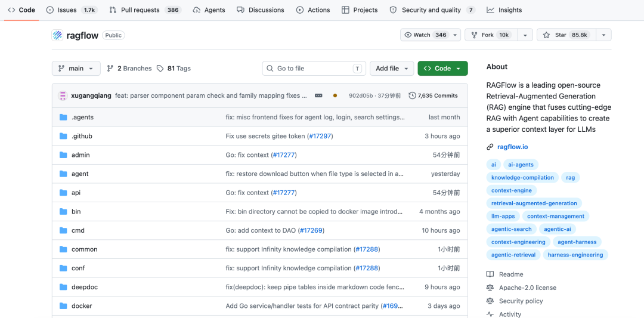
Task: Open the Issues tab
Action: tap(72, 10)
